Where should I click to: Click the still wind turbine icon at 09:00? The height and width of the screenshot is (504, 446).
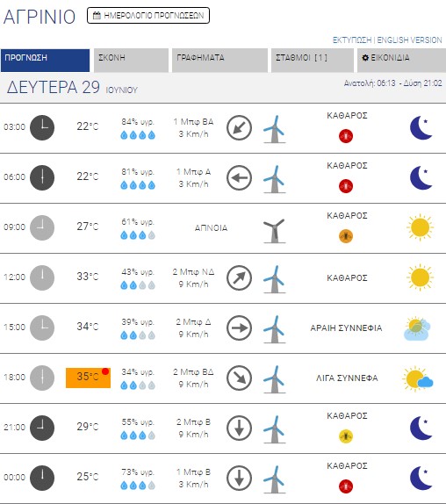(x=274, y=231)
